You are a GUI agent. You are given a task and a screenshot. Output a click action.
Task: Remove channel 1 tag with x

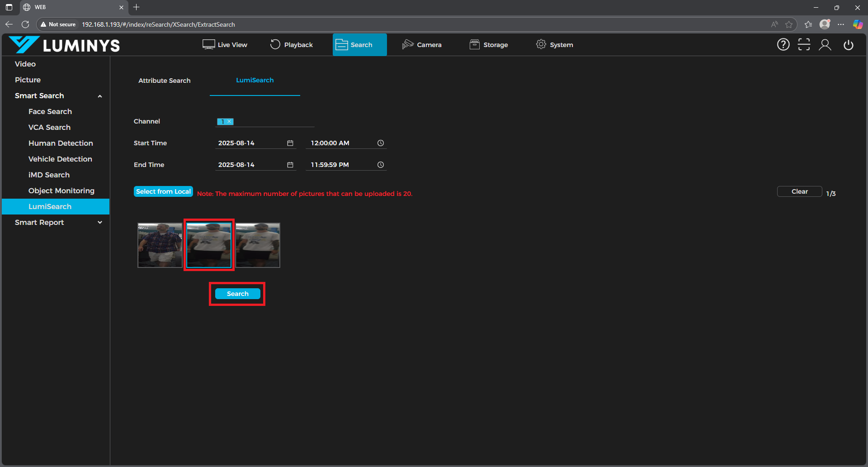(x=230, y=121)
